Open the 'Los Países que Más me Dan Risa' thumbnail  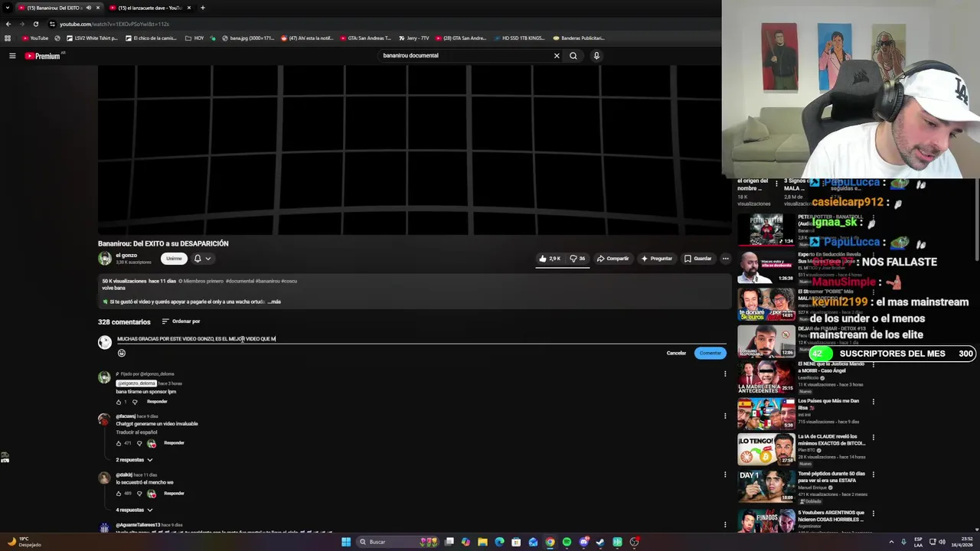(x=766, y=413)
